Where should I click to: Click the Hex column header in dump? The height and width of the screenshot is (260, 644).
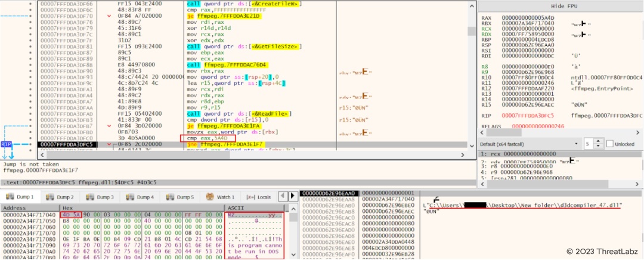point(68,208)
